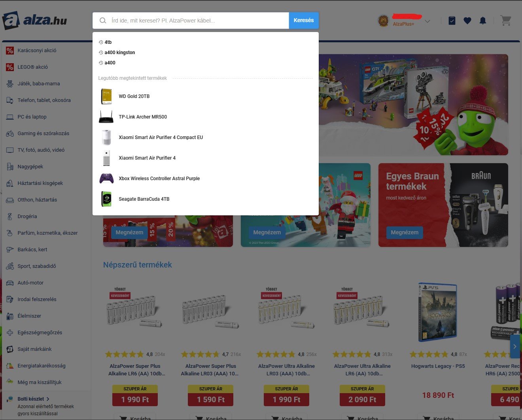Open the shopping cart icon
The height and width of the screenshot is (420, 522).
(x=505, y=21)
